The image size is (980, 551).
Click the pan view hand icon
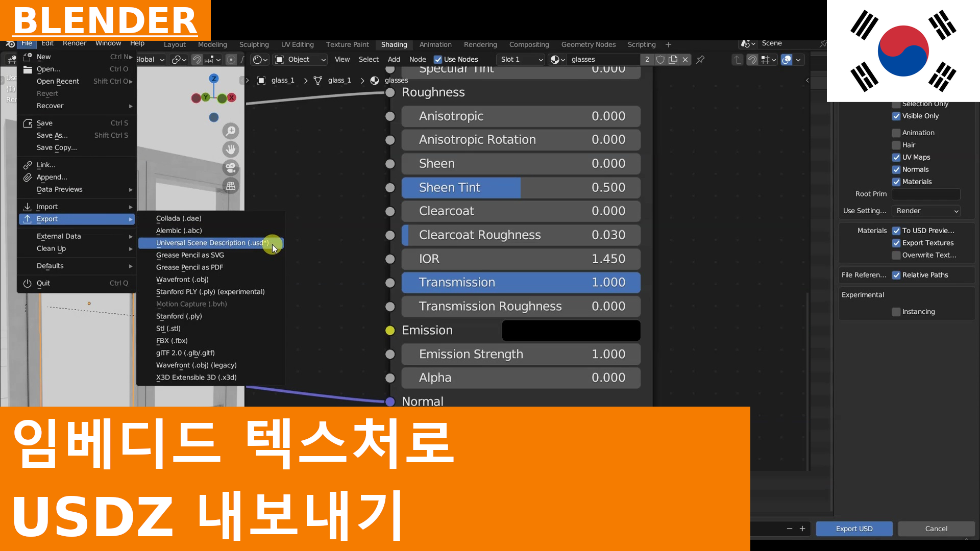point(231,149)
